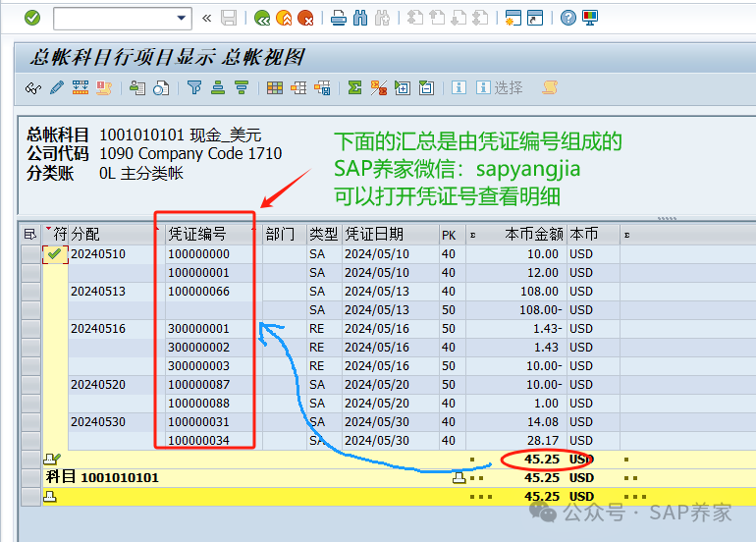Click the Save floppy disk icon
The image size is (756, 542).
(x=229, y=19)
